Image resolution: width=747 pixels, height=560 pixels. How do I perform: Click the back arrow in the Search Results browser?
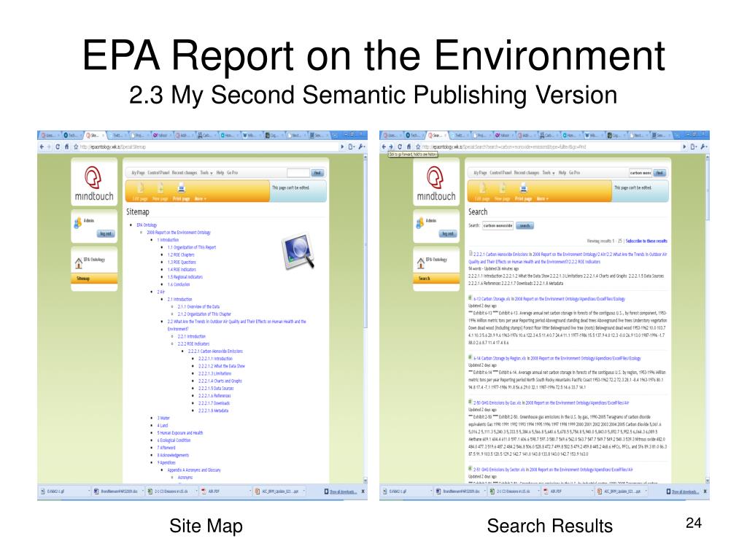coord(384,147)
